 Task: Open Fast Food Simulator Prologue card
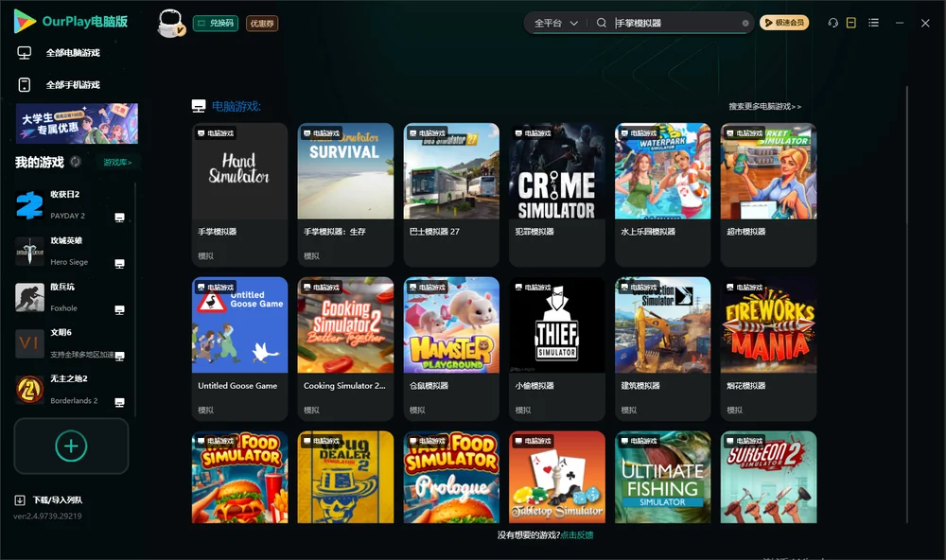tap(451, 477)
